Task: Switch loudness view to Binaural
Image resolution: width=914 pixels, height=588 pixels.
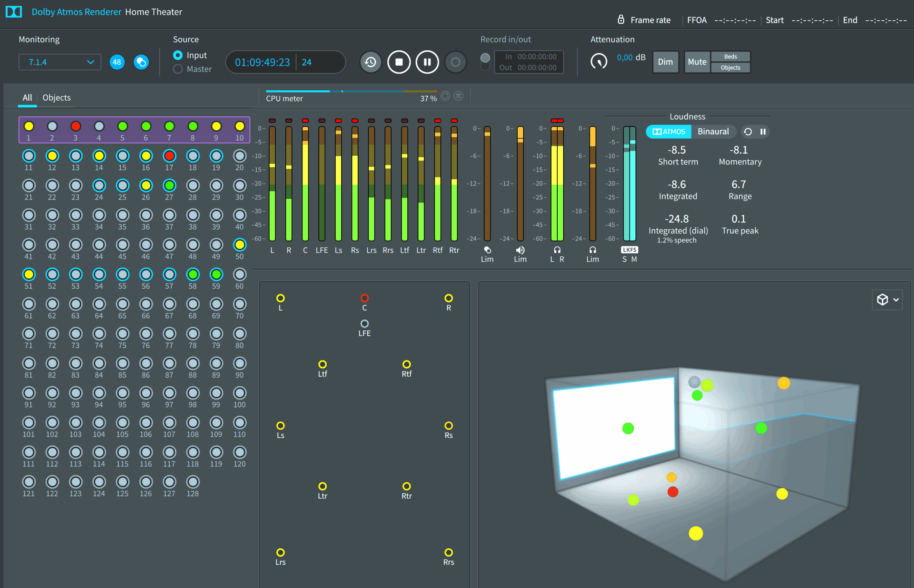Action: pos(713,132)
